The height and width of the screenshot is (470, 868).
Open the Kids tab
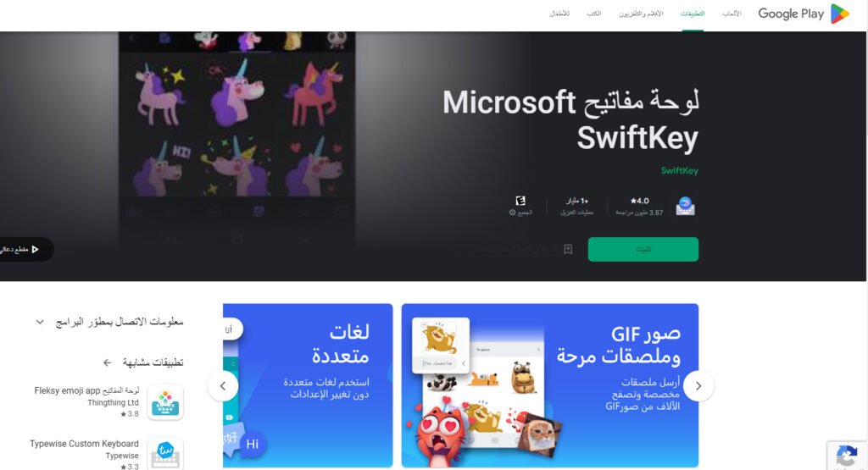tap(559, 14)
